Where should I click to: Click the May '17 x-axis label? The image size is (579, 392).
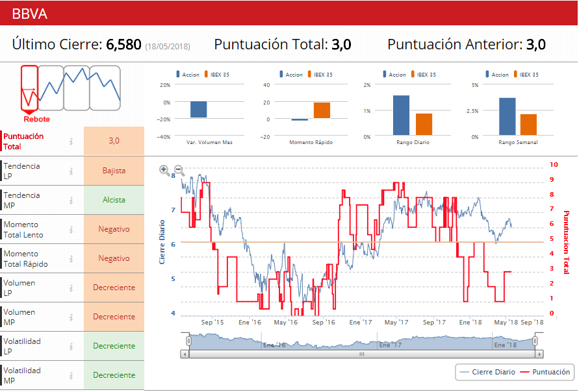(396, 323)
